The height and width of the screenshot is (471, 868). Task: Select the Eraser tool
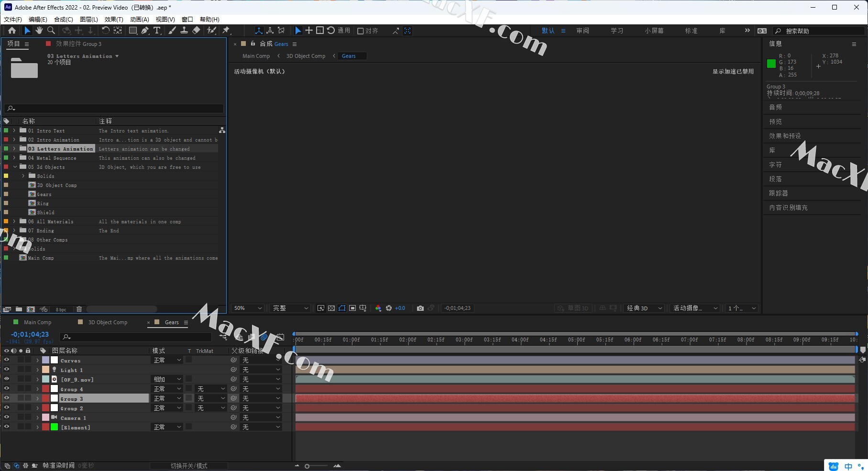pyautogui.click(x=196, y=31)
